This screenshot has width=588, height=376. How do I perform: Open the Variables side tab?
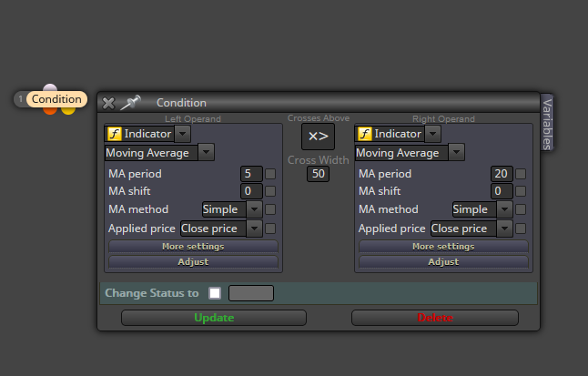pyautogui.click(x=547, y=123)
